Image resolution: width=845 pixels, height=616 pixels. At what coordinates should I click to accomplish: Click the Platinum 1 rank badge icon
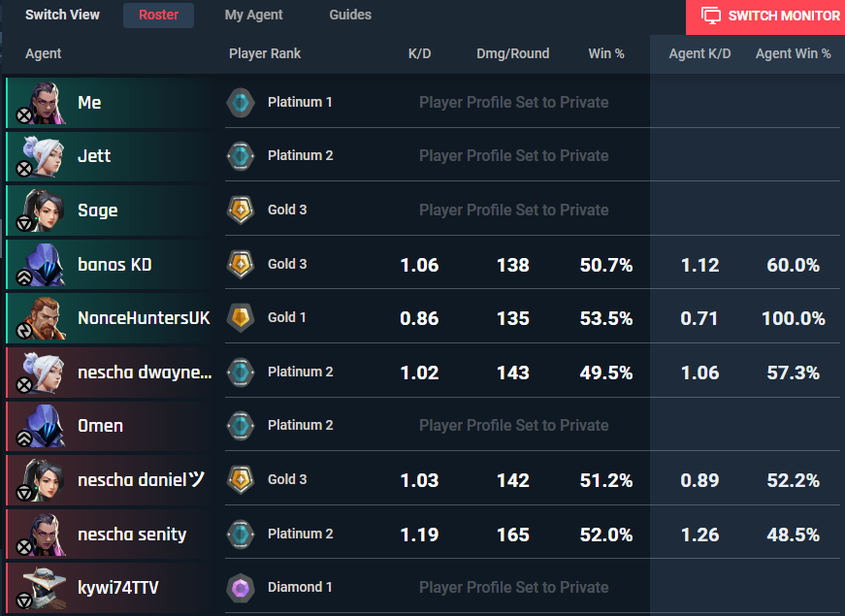click(x=241, y=103)
